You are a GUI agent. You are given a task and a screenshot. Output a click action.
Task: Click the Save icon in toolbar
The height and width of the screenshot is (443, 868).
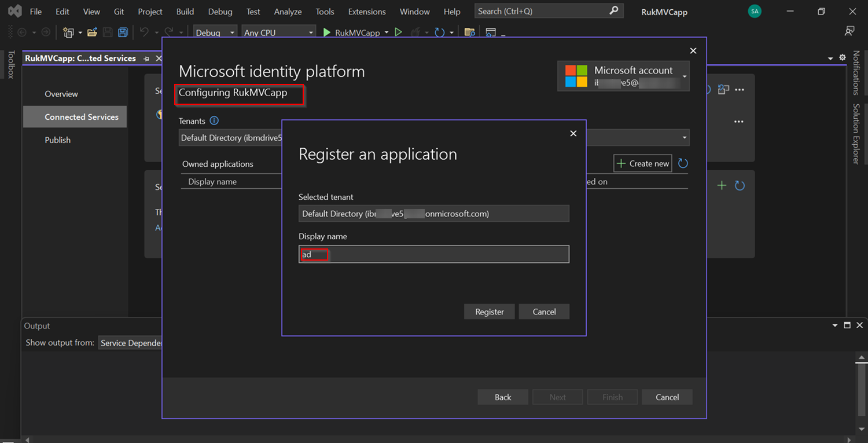pyautogui.click(x=108, y=32)
